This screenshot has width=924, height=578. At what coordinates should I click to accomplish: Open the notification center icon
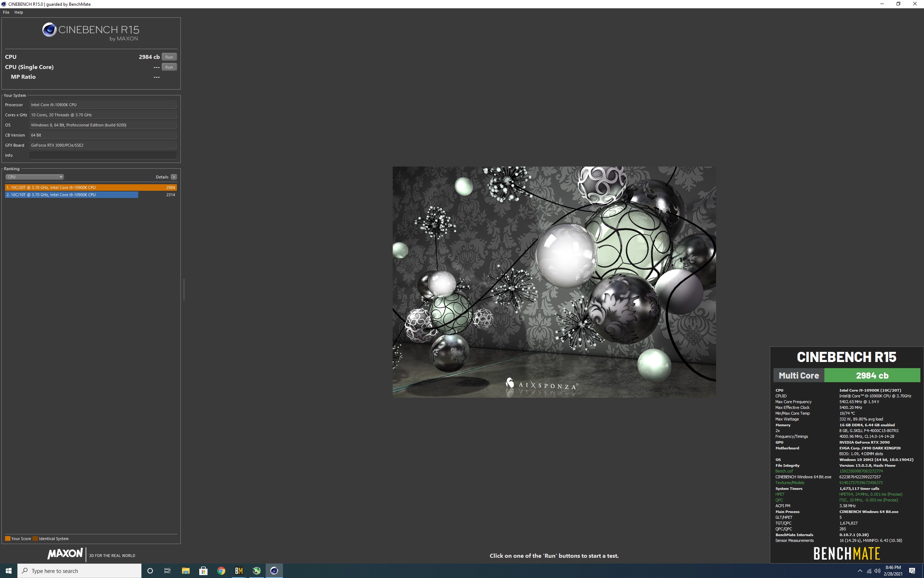click(912, 571)
